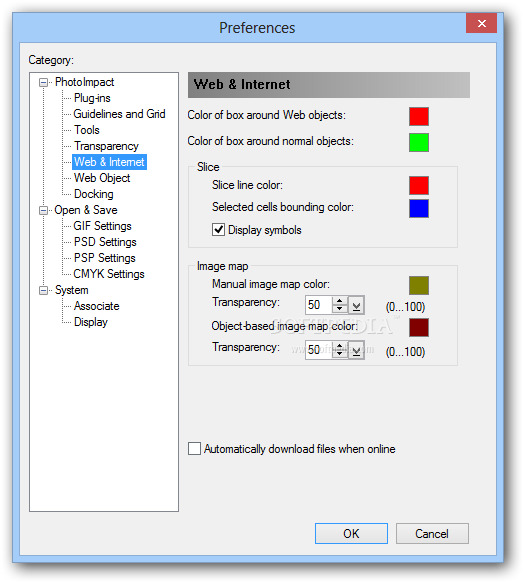Click Manual image map Transparency field
Viewport: 524px width, 583px height.
point(318,305)
